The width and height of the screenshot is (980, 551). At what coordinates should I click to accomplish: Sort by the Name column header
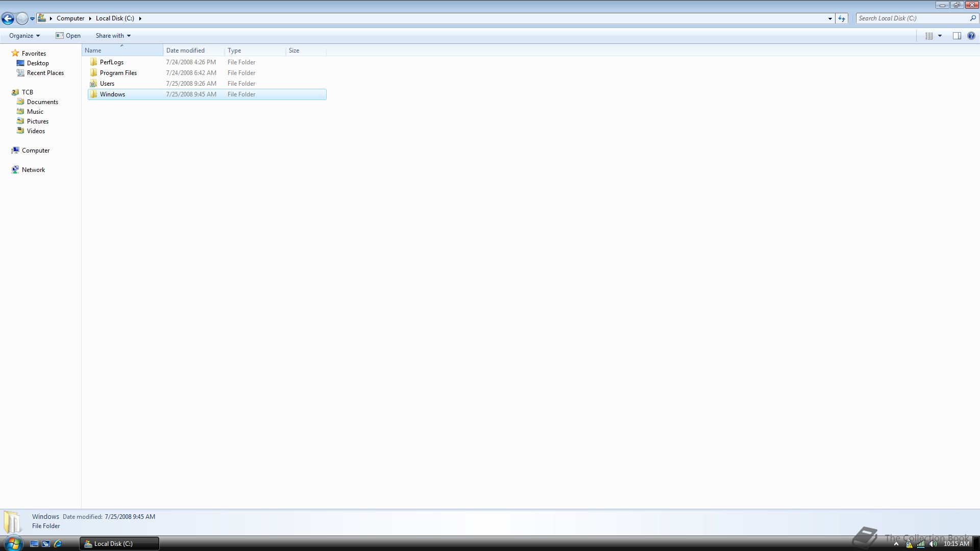(122, 51)
